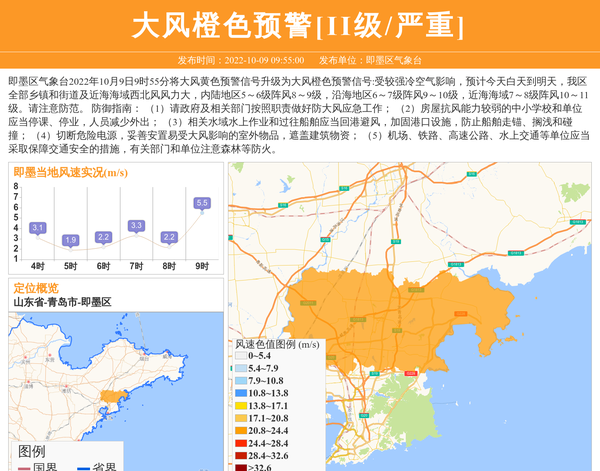The width and height of the screenshot is (600, 471).
Task: Click the 定位概览 heading
Action: pyautogui.click(x=36, y=288)
